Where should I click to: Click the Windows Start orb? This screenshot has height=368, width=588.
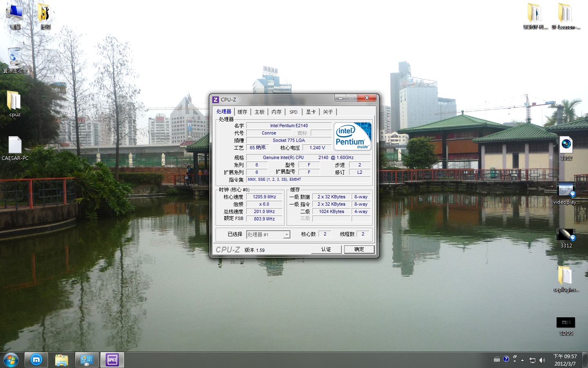pos(11,360)
